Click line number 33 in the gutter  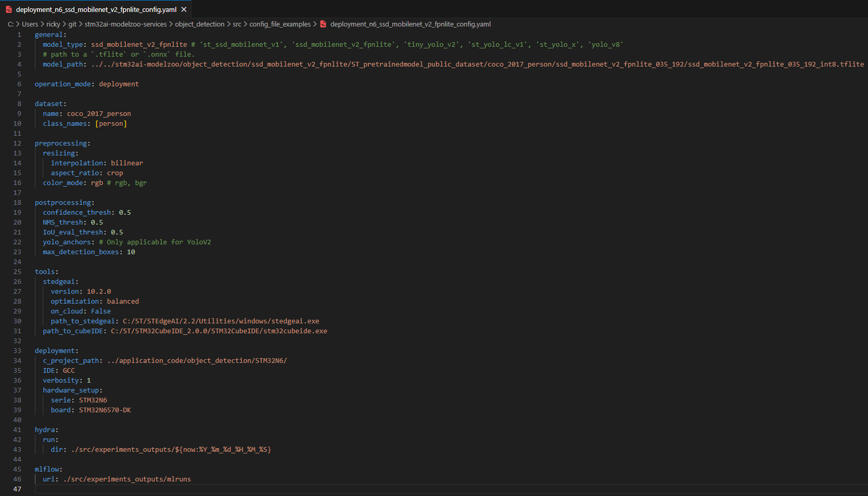pyautogui.click(x=17, y=351)
